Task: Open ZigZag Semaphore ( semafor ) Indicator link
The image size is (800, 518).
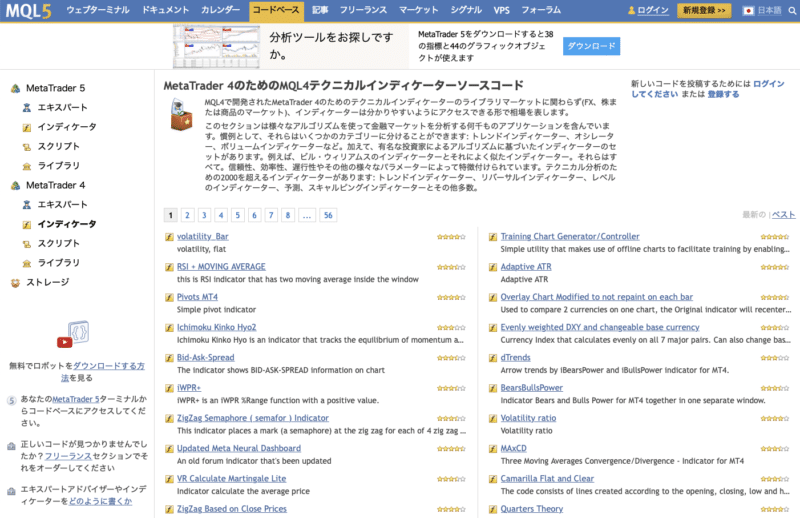Action: click(x=253, y=418)
